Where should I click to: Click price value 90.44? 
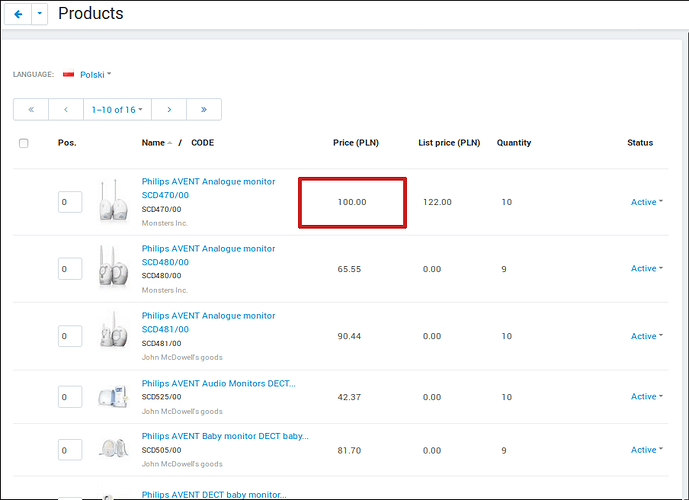[349, 336]
